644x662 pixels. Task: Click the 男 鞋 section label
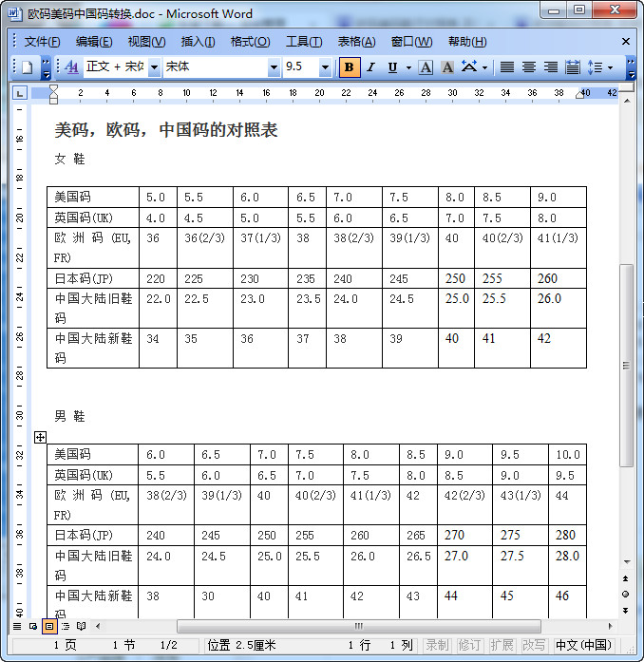(69, 416)
